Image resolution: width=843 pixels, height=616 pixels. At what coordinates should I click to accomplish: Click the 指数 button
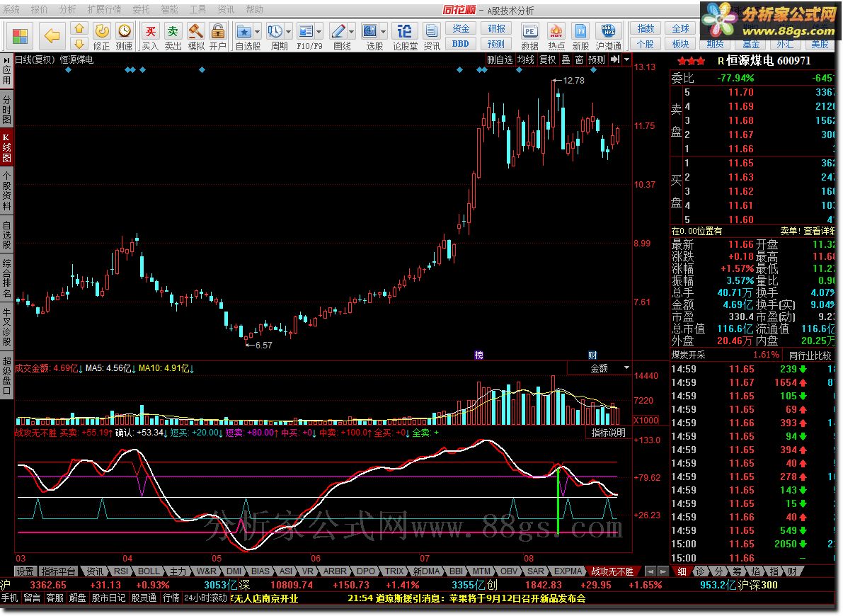pyautogui.click(x=645, y=28)
